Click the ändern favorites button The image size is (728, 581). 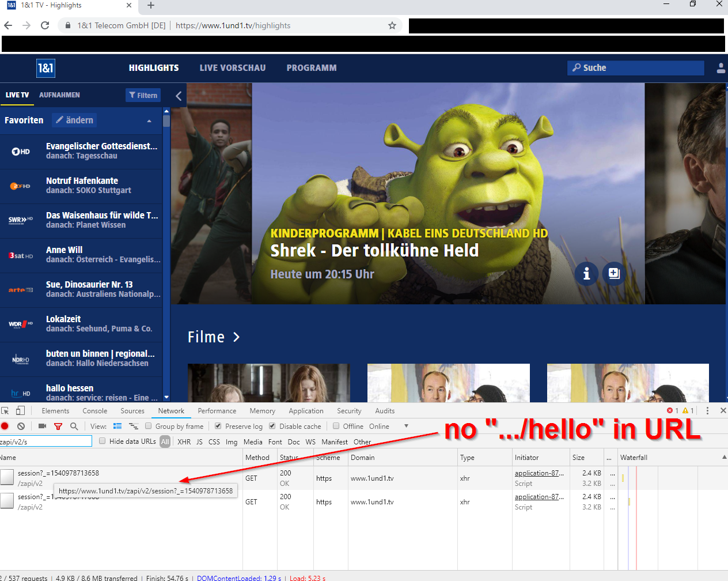point(74,120)
